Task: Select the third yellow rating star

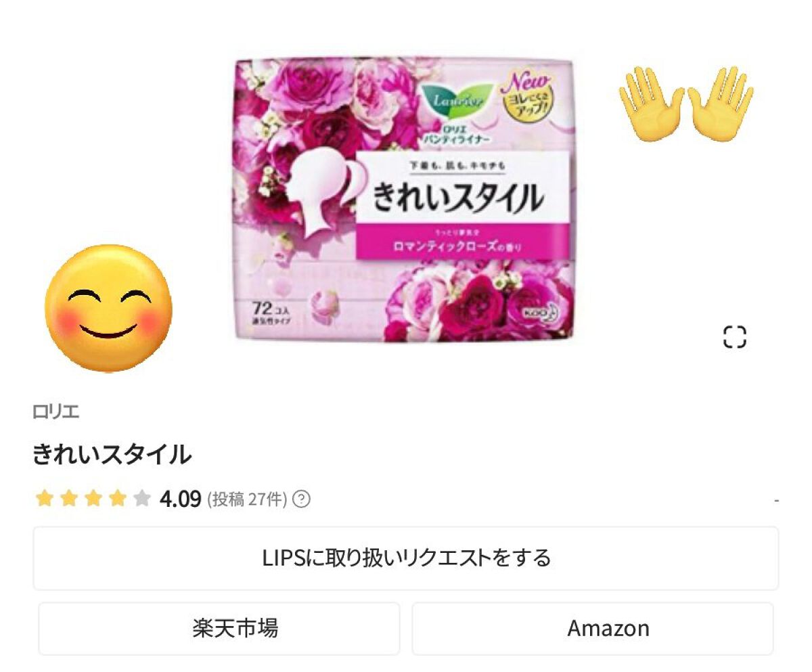Action: [x=93, y=499]
